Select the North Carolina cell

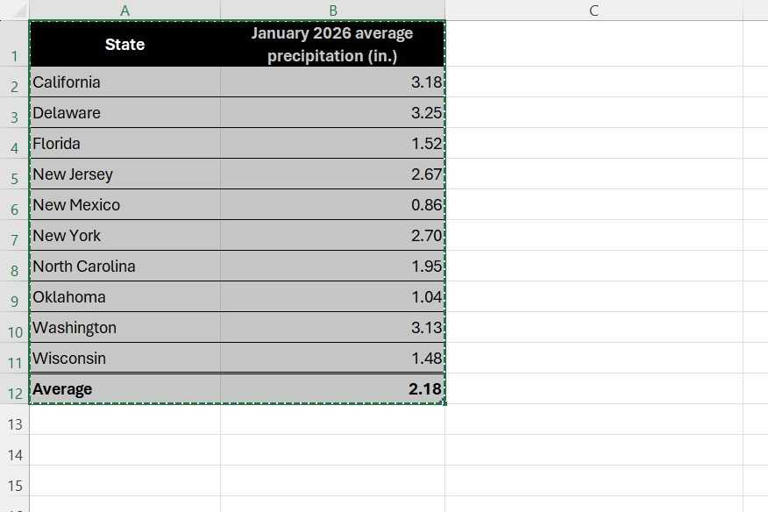coord(125,266)
